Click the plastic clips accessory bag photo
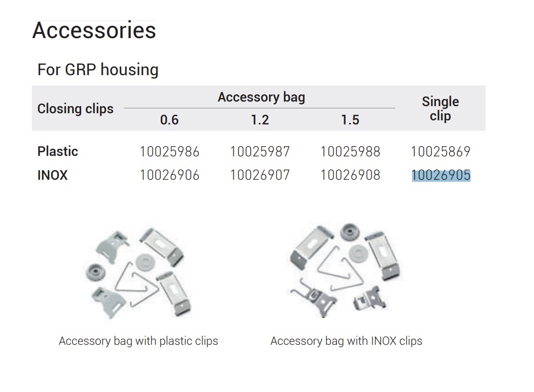534x392 pixels. [x=138, y=272]
